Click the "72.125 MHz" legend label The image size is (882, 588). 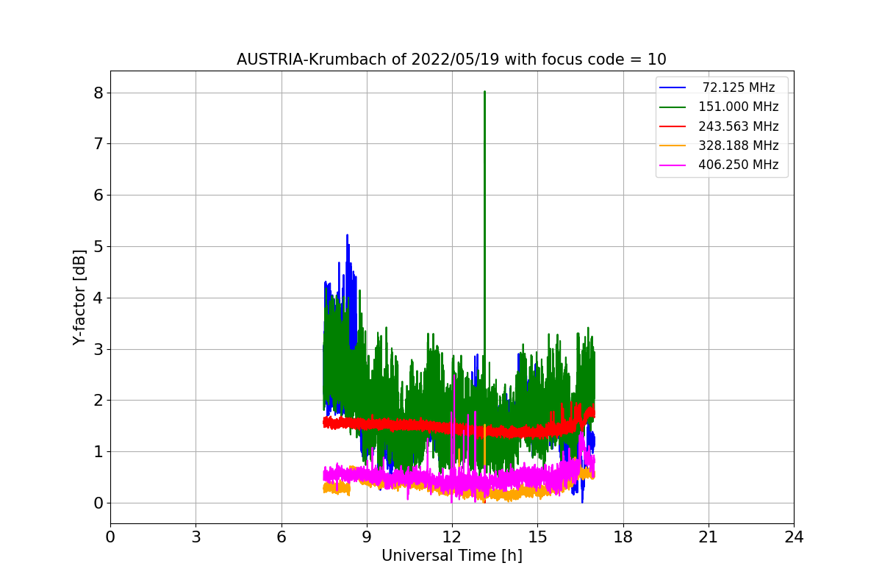click(739, 87)
